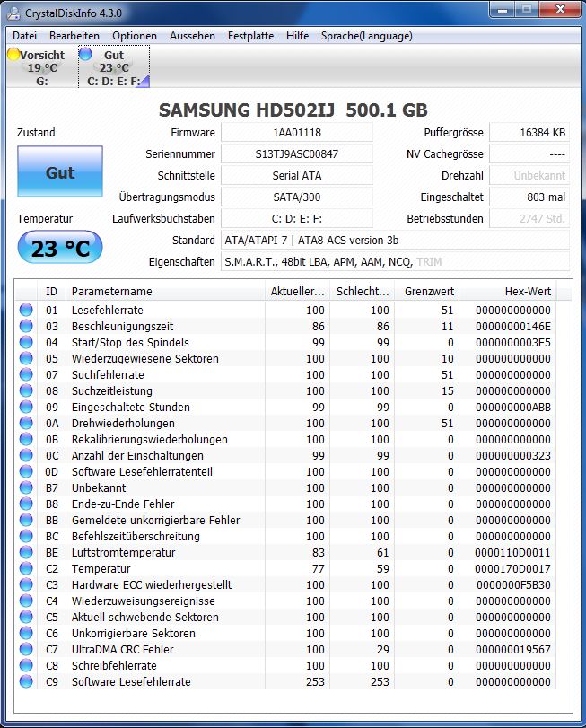Click the Grenzwert column header
Screen dimensions: 586x728
[x=427, y=291]
